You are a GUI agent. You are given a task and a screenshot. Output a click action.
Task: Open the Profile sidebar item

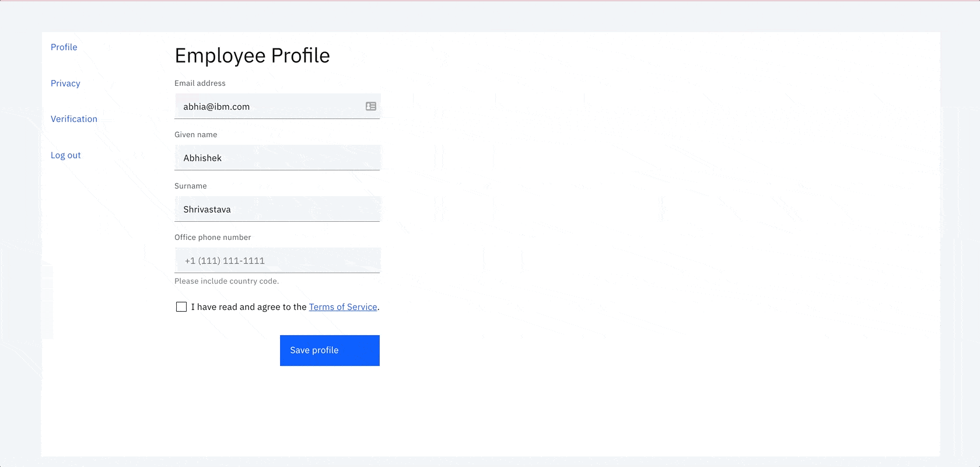[x=64, y=47]
